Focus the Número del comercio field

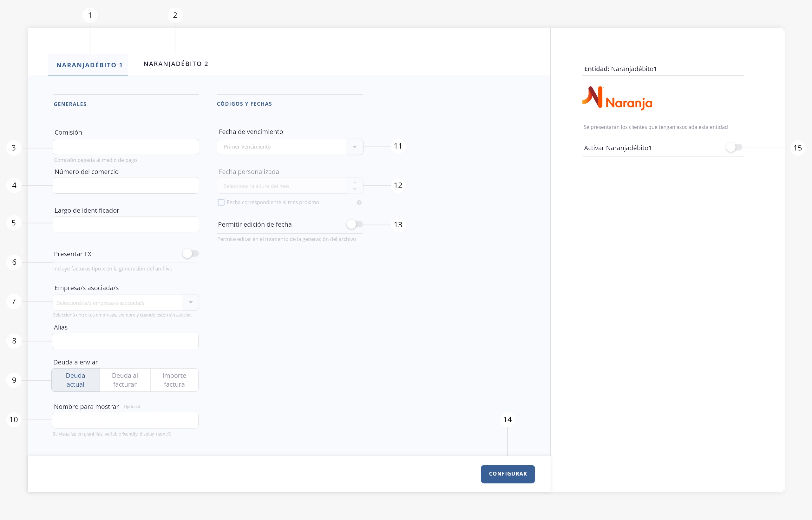click(x=126, y=185)
